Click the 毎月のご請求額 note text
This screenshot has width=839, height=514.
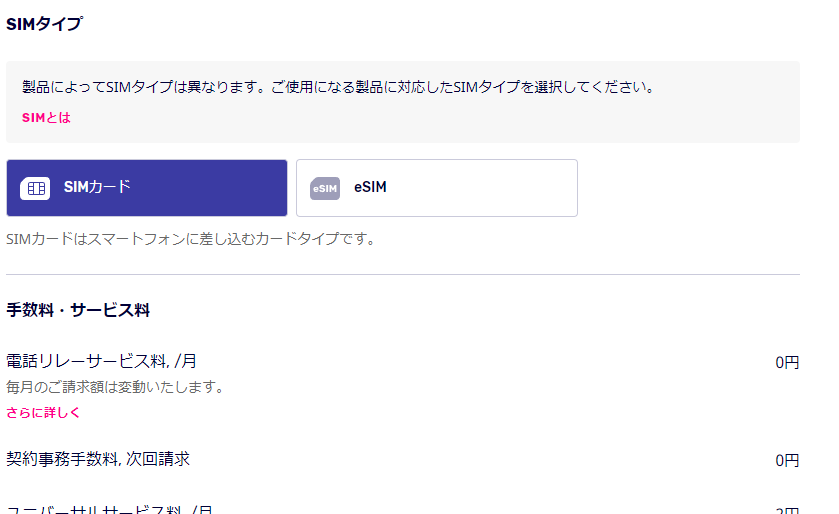[x=115, y=387]
